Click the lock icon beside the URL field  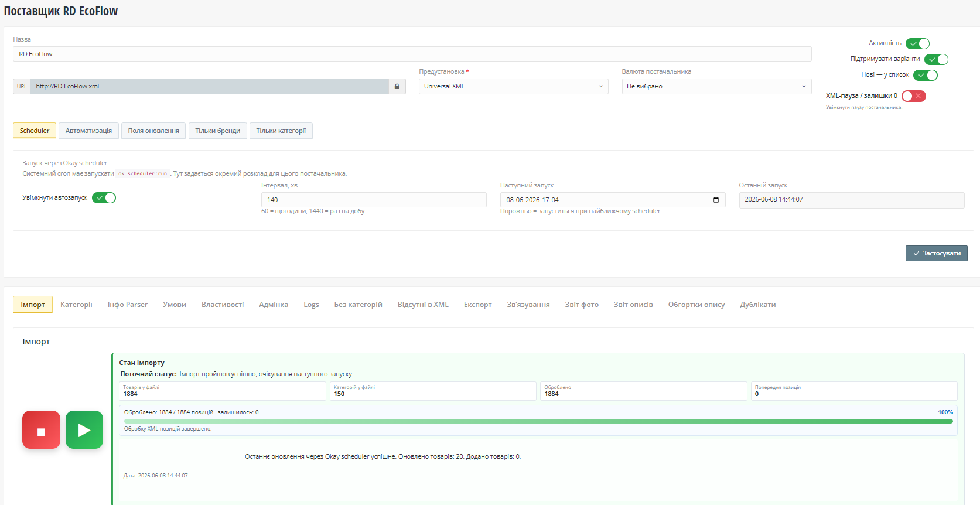[x=397, y=86]
